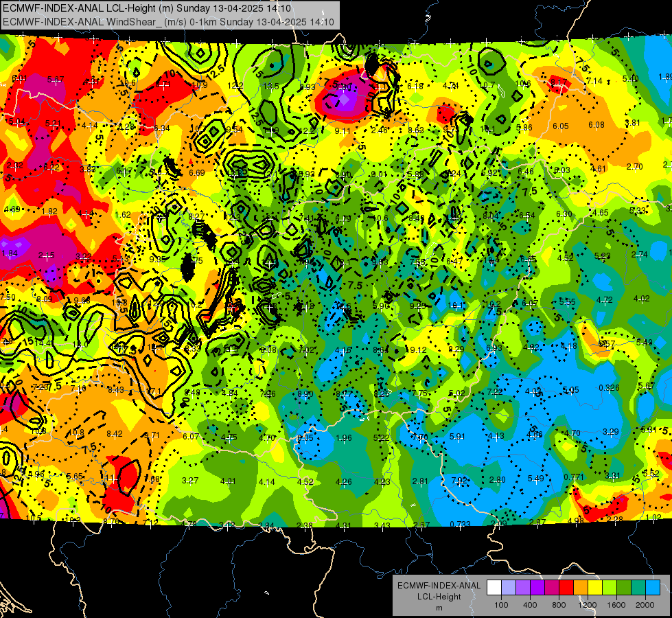
Task: Click the grid value '6.69'
Action: pyautogui.click(x=197, y=173)
